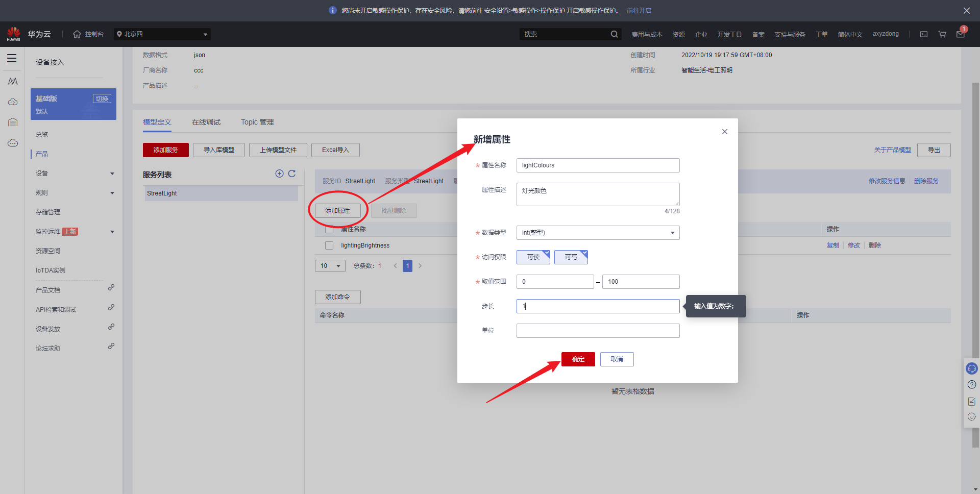Open the hamburger menu icon
This screenshot has height=494, width=980.
12,58
